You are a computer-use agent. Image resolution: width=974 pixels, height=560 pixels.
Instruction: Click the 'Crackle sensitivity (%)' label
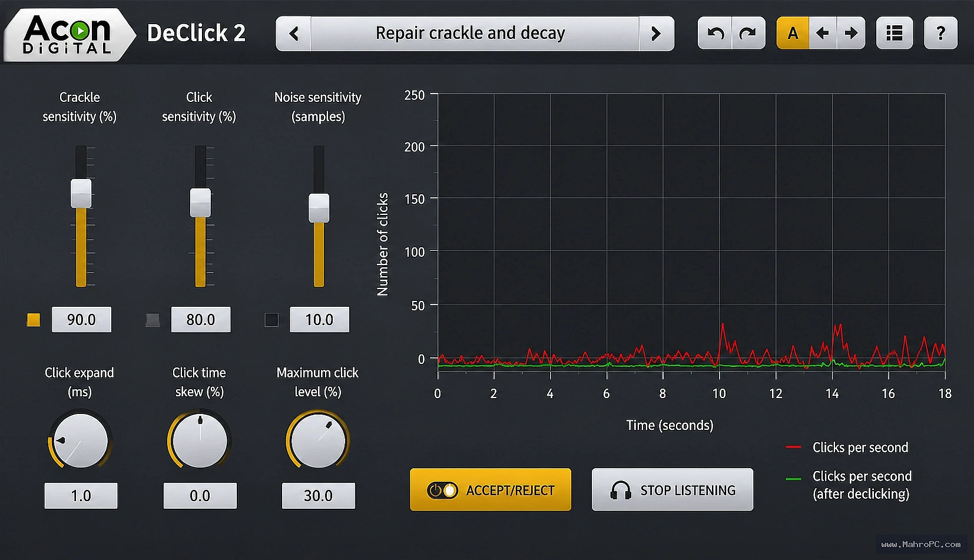pyautogui.click(x=79, y=107)
